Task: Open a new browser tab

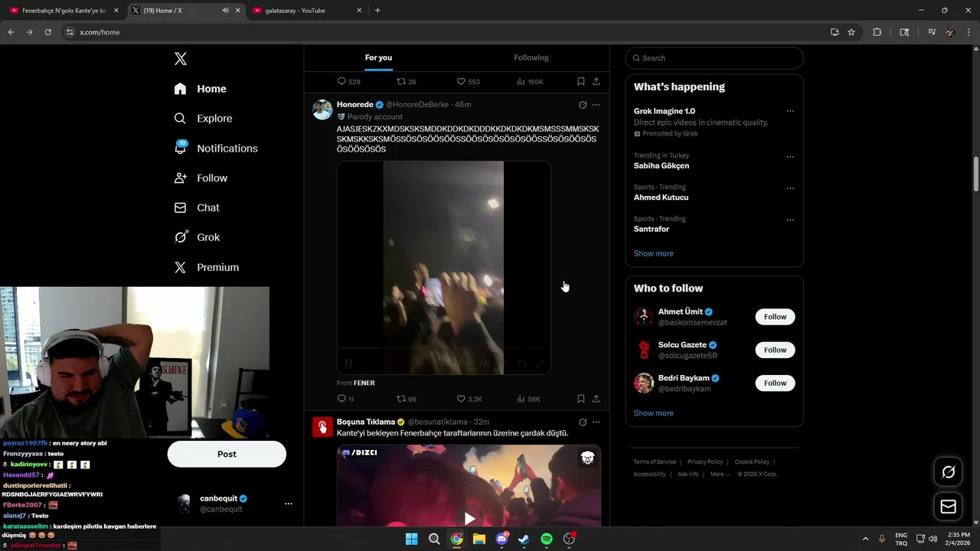Action: (x=377, y=11)
